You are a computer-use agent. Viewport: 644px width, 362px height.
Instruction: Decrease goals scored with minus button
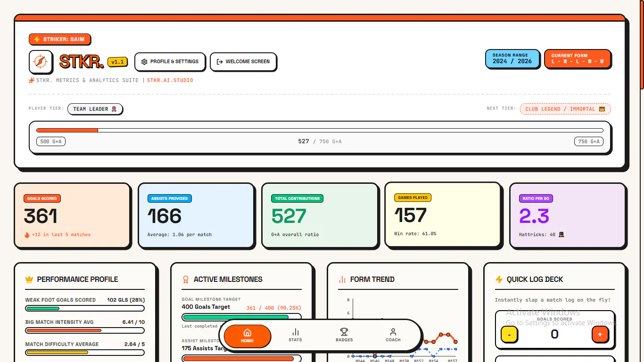coord(509,334)
